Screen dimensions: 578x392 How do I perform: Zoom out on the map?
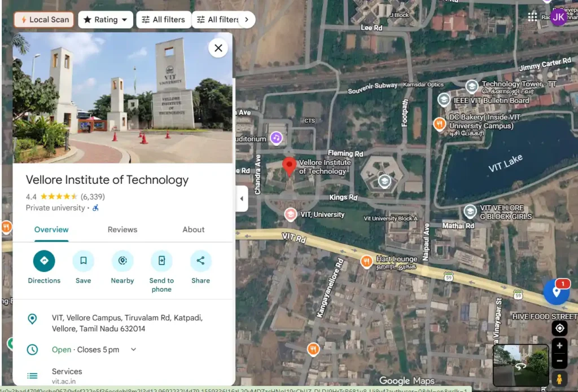(x=559, y=360)
